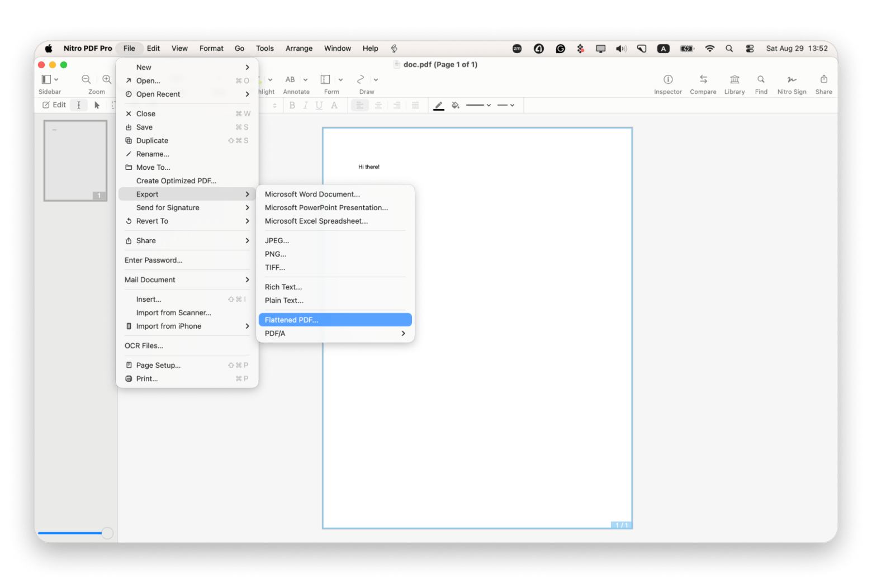The height and width of the screenshot is (588, 872).
Task: Select Create Optimized PDF menu item
Action: 187,181
